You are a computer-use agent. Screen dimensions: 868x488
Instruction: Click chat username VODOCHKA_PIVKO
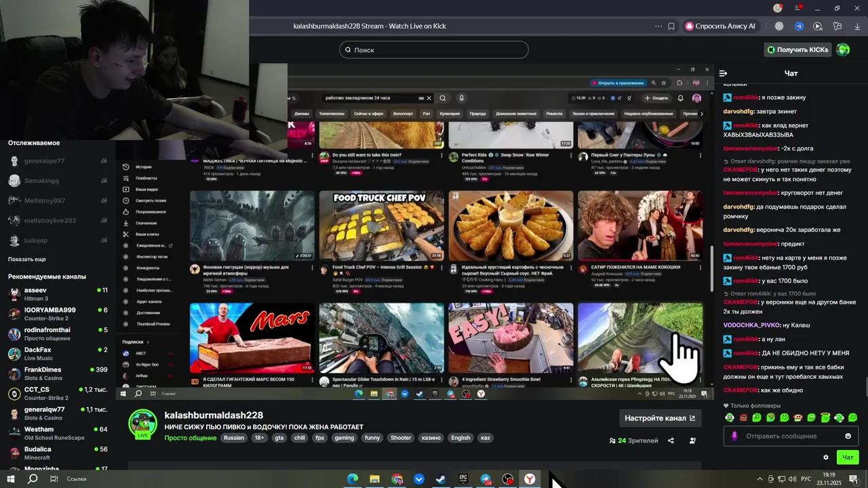point(751,325)
